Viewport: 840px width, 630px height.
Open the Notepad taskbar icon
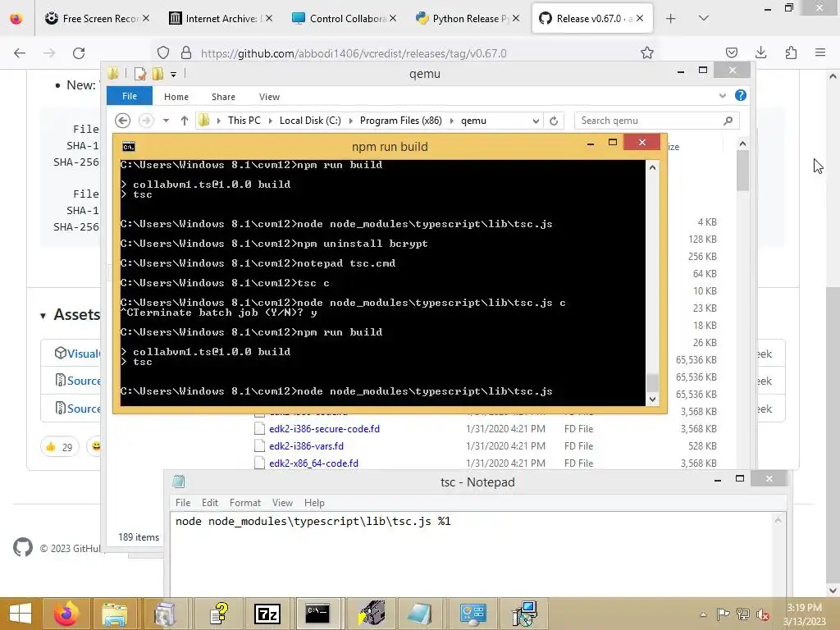[x=419, y=614]
